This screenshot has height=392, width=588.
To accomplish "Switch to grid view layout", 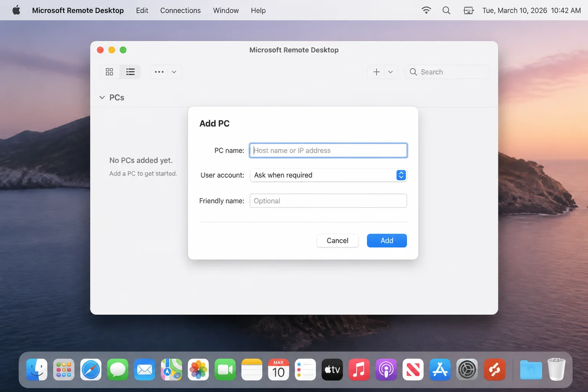I will pyautogui.click(x=109, y=72).
